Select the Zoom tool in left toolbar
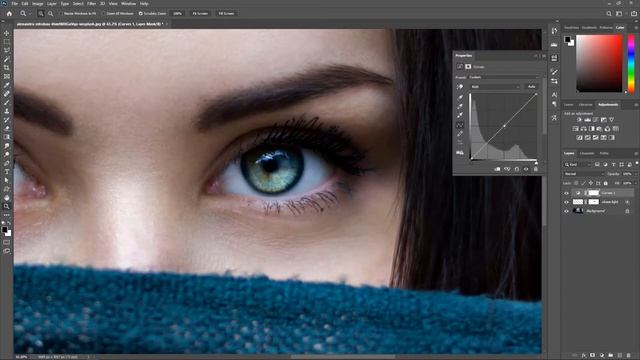The height and width of the screenshot is (360, 640). click(7, 206)
